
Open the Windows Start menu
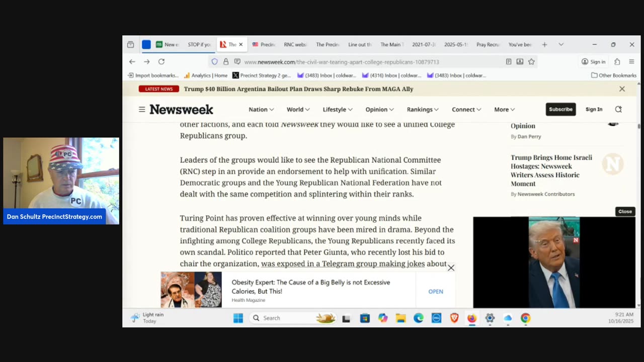pyautogui.click(x=238, y=318)
